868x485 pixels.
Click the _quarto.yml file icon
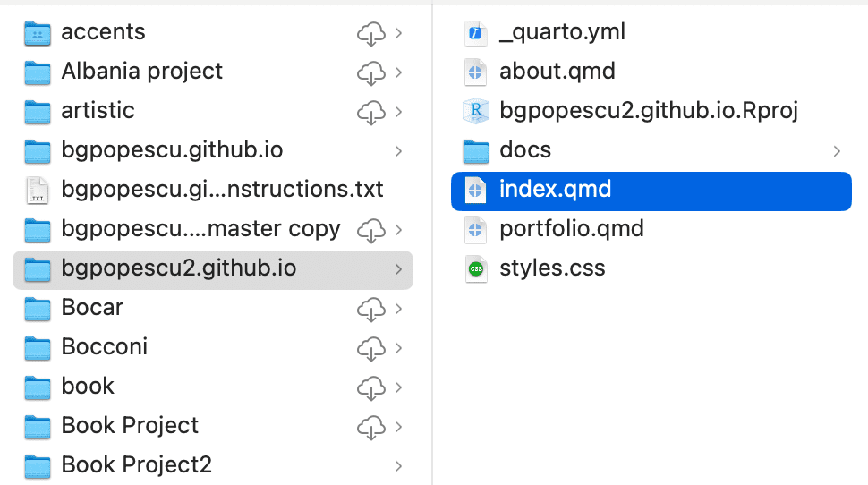476,33
